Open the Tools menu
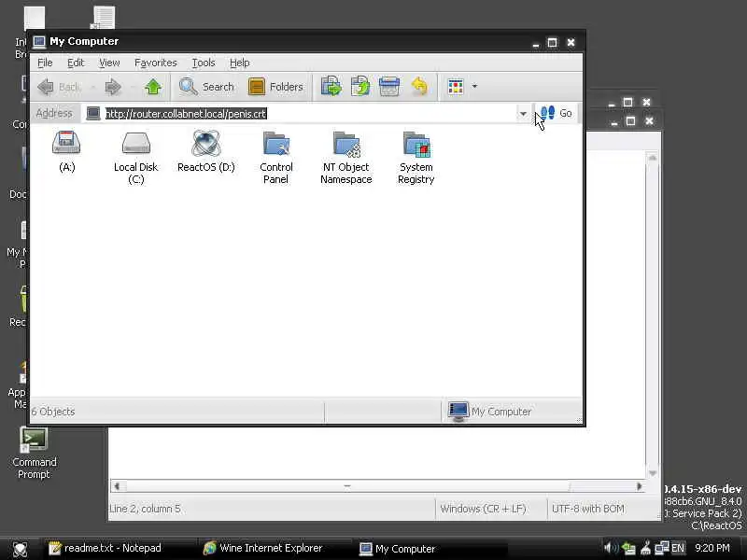 click(x=204, y=63)
